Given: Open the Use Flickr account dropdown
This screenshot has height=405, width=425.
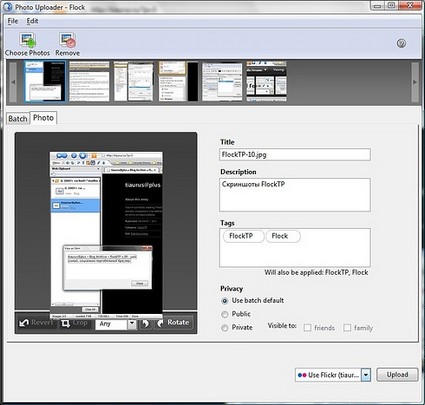Looking at the screenshot, I should point(366,375).
